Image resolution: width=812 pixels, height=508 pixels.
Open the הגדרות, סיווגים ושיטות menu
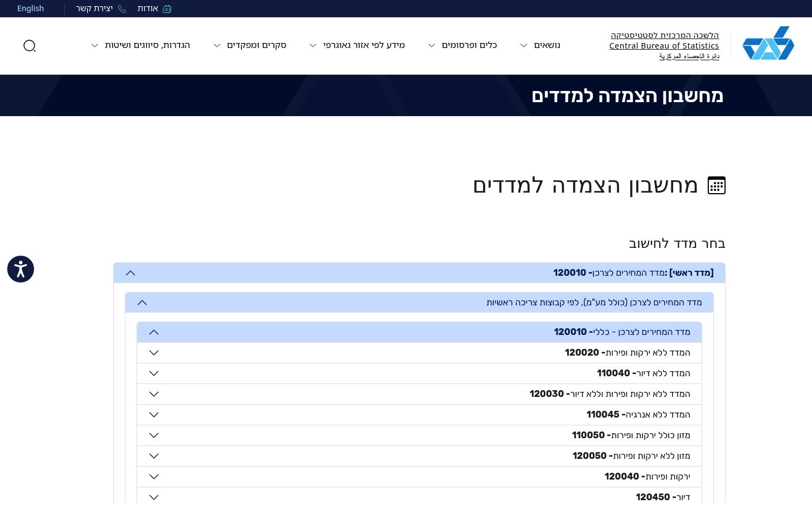[x=141, y=45]
